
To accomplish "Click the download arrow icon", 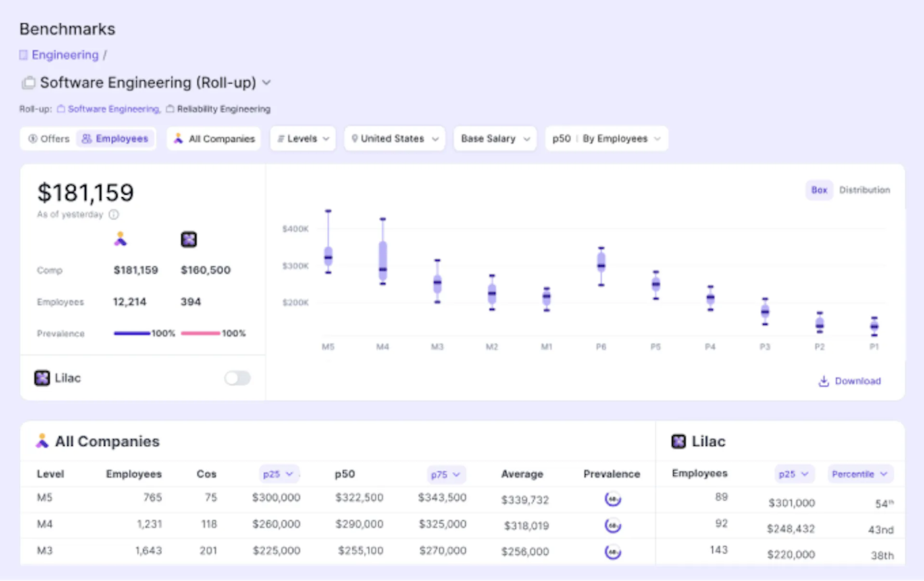I will click(x=824, y=381).
